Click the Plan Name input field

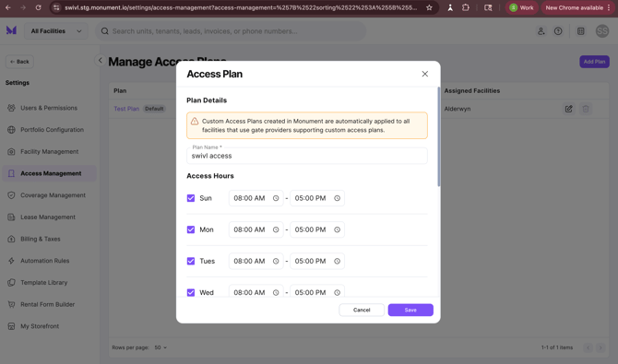pos(306,156)
